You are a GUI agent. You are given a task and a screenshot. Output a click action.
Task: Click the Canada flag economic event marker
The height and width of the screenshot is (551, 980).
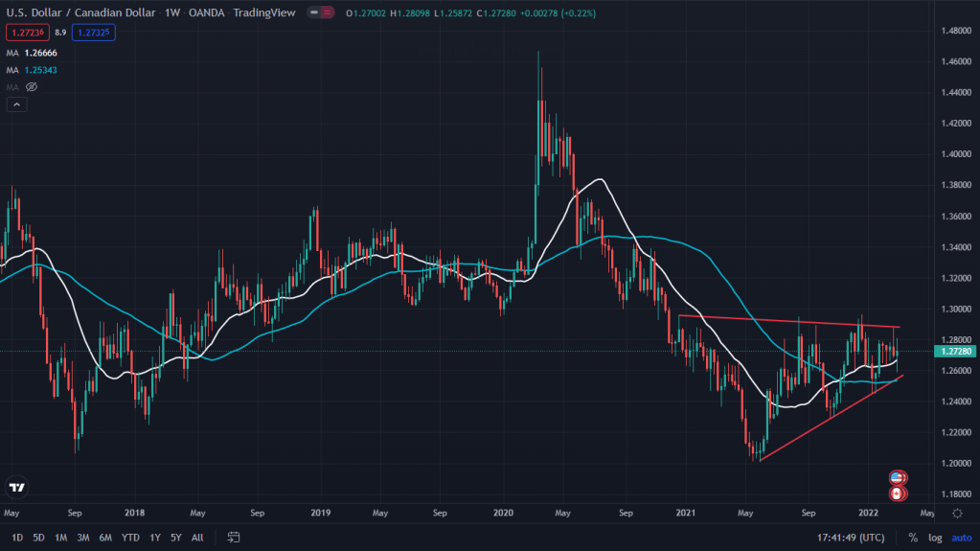click(897, 494)
